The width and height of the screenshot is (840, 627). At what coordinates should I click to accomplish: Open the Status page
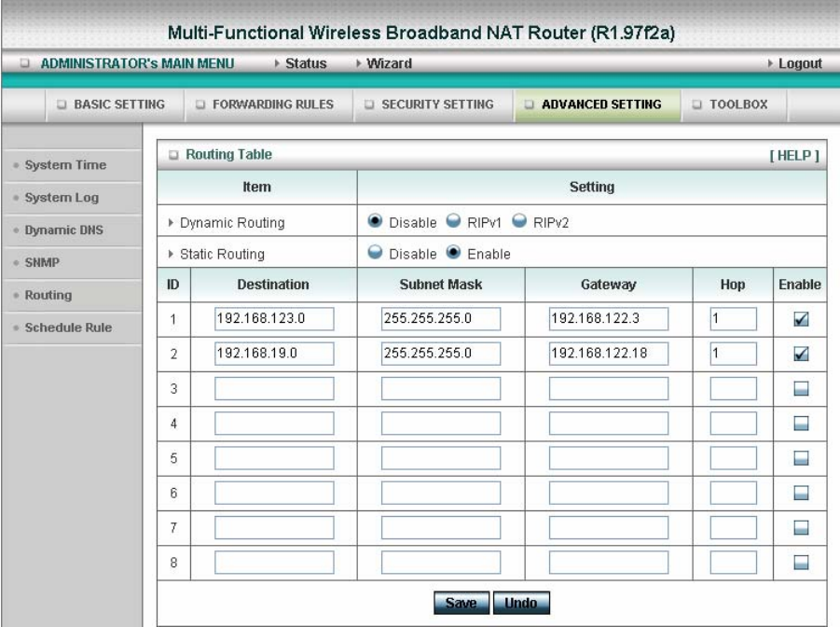(x=306, y=63)
